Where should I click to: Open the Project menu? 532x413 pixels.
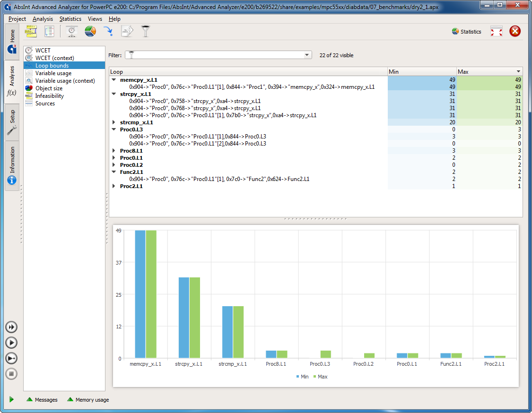pyautogui.click(x=17, y=19)
